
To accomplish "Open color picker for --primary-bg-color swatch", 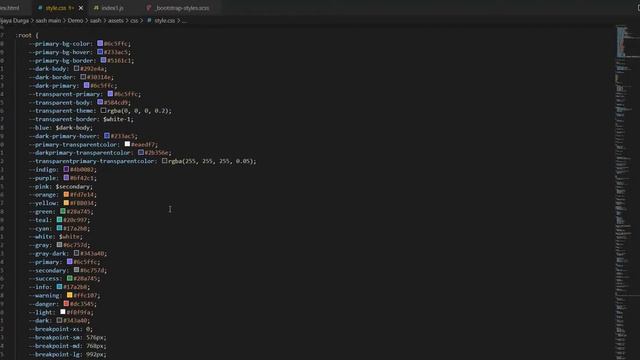I will (x=100, y=43).
